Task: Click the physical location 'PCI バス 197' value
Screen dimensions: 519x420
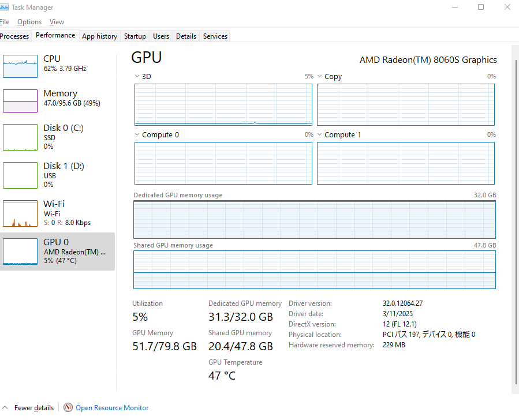Action: [x=429, y=335]
